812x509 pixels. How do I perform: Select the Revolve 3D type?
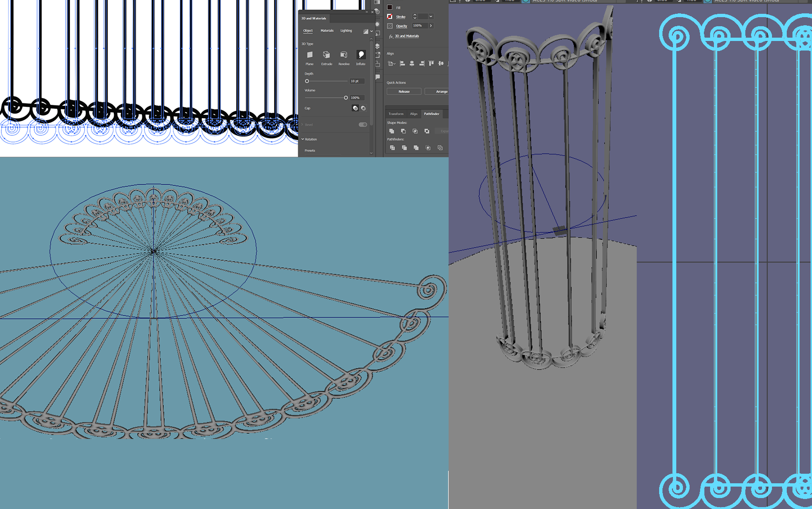point(344,57)
